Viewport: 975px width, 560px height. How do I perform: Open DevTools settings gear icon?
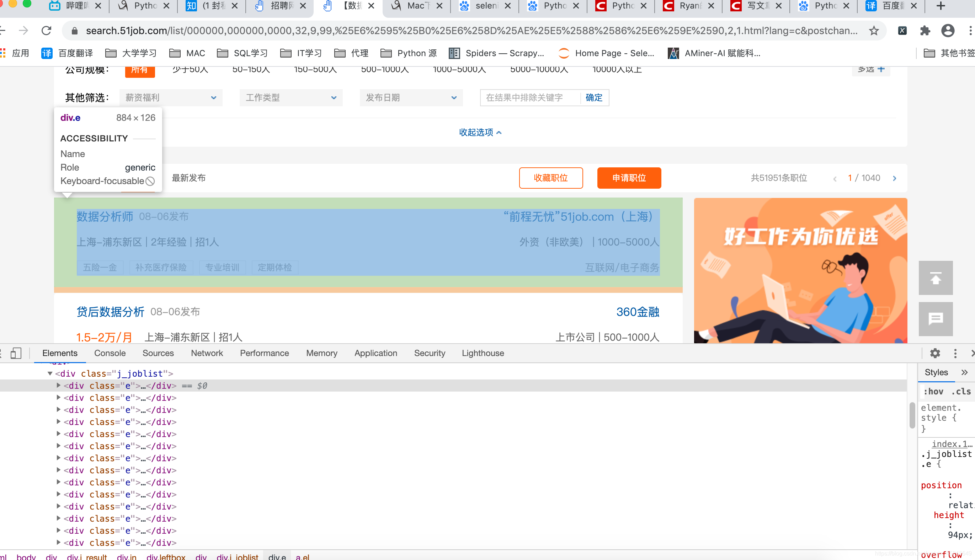[x=936, y=352]
